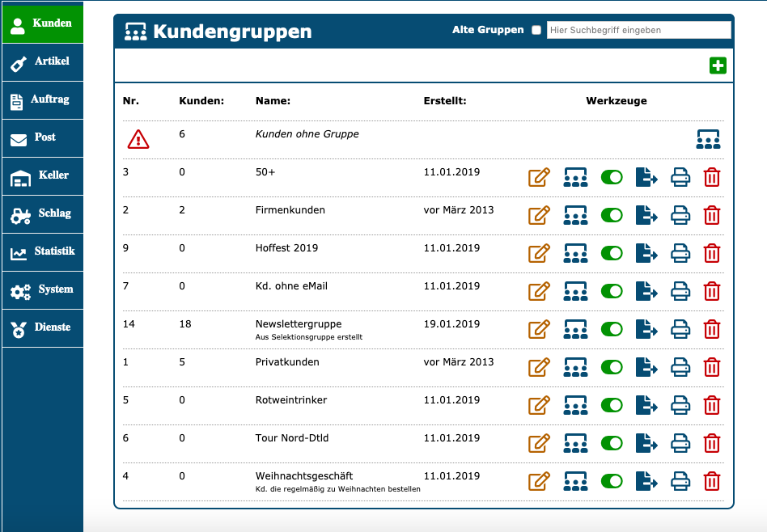The width and height of the screenshot is (767, 532).
Task: Enable the Alte Gruppen checkbox
Action: coord(536,30)
